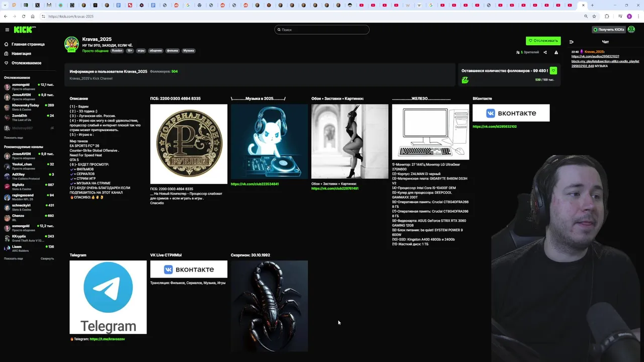Open the DJ cat music panel image
The width and height of the screenshot is (644, 362).
[269, 141]
